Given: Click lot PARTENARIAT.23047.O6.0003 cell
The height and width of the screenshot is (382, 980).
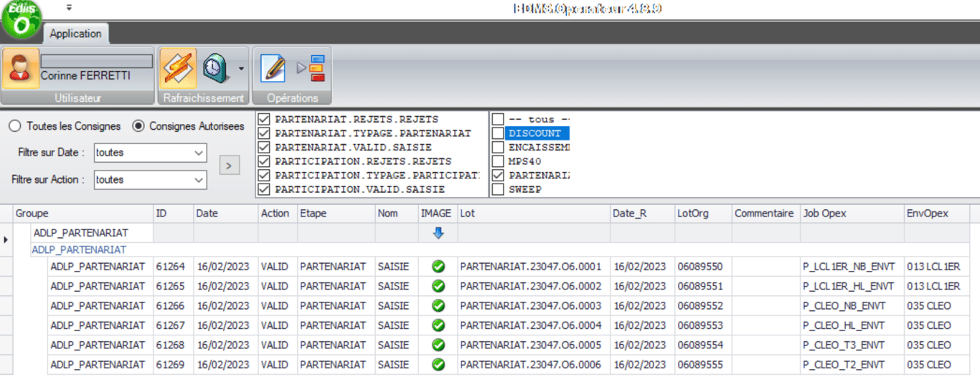Looking at the screenshot, I should point(534,306).
